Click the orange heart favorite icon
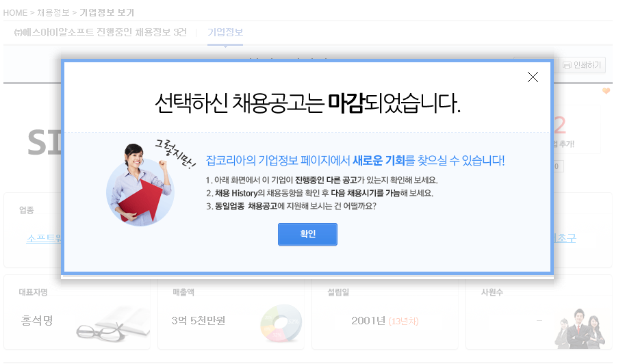The width and height of the screenshot is (625, 364). tap(606, 91)
